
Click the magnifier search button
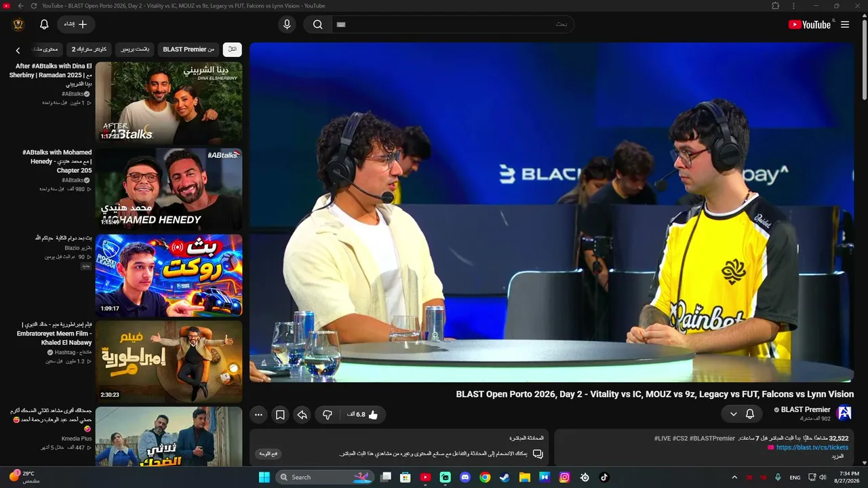(317, 24)
